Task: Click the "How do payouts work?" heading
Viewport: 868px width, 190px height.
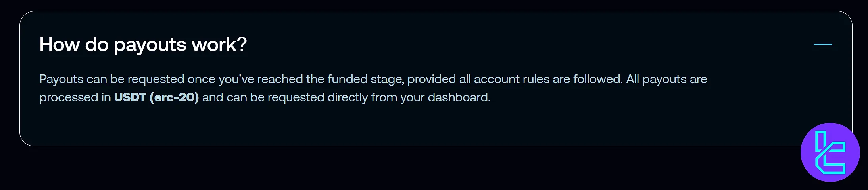Action: click(143, 44)
